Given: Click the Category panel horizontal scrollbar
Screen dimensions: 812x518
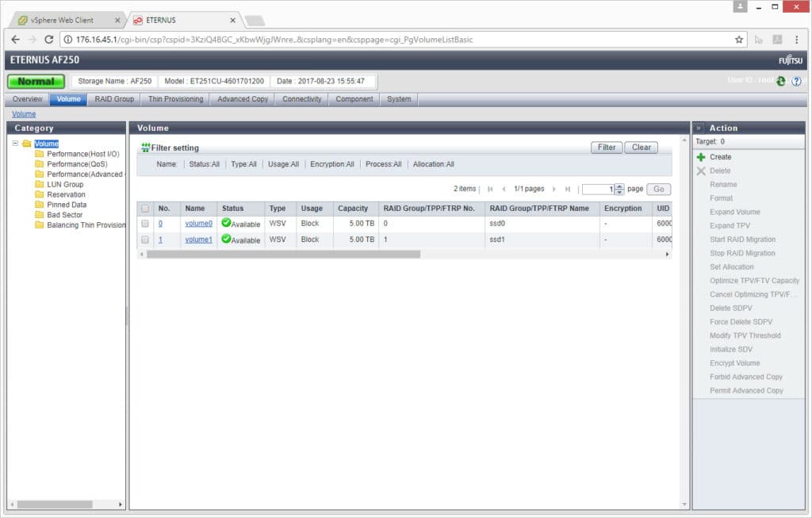Looking at the screenshot, I should 55,504.
